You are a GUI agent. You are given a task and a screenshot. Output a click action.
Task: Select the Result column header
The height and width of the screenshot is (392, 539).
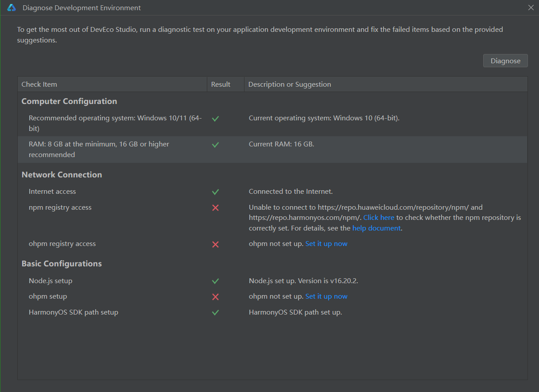pos(225,84)
